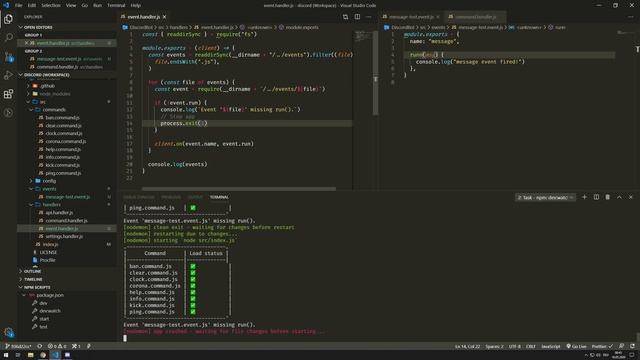Image resolution: width=640 pixels, height=360 pixels.
Task: Close the event.handler.js editor tab
Action: 164,17
